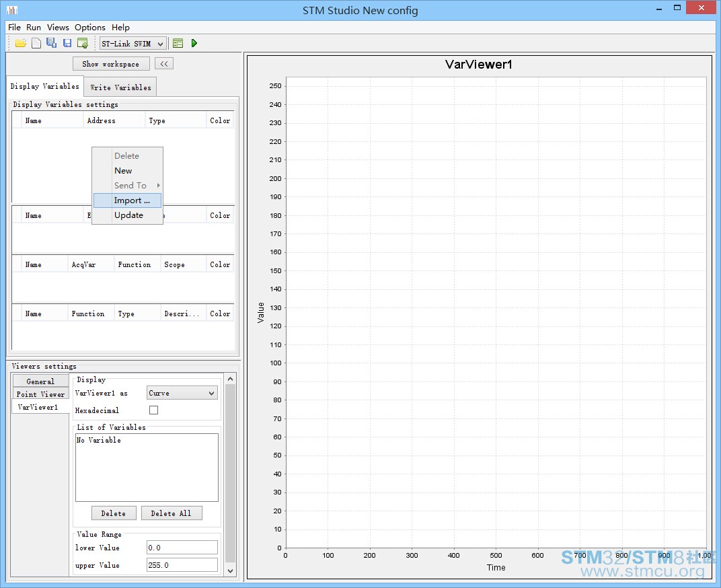Click the single blue Save icon

pos(67,43)
